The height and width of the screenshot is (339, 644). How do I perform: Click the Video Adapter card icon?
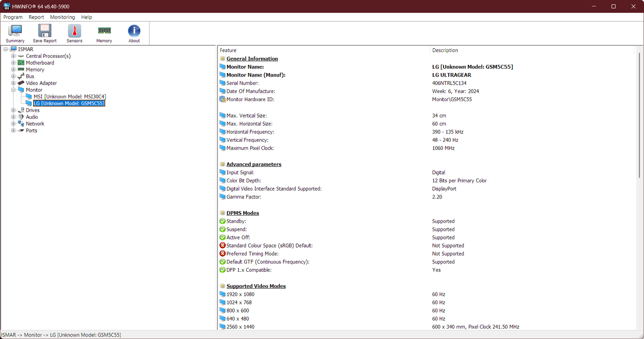tap(21, 83)
